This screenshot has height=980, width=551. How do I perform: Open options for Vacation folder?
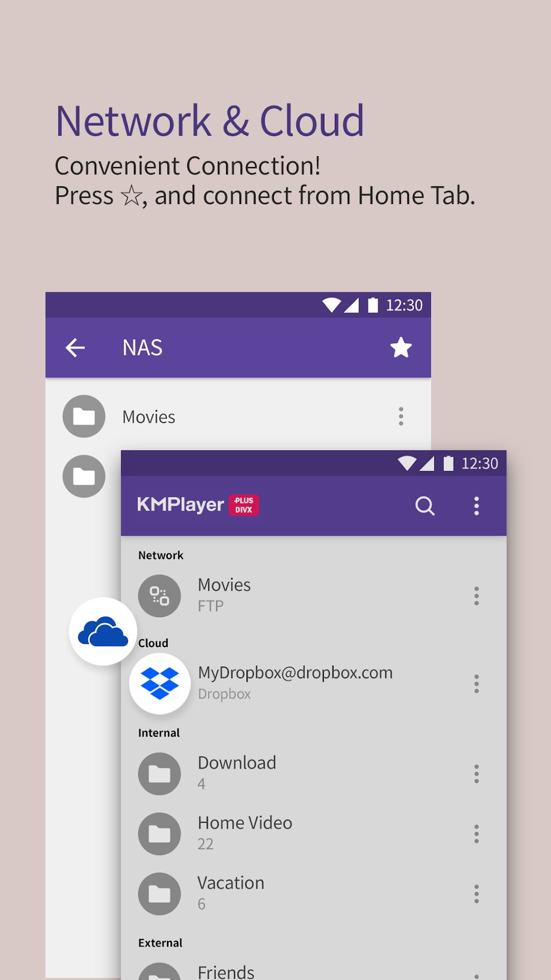coord(476,894)
